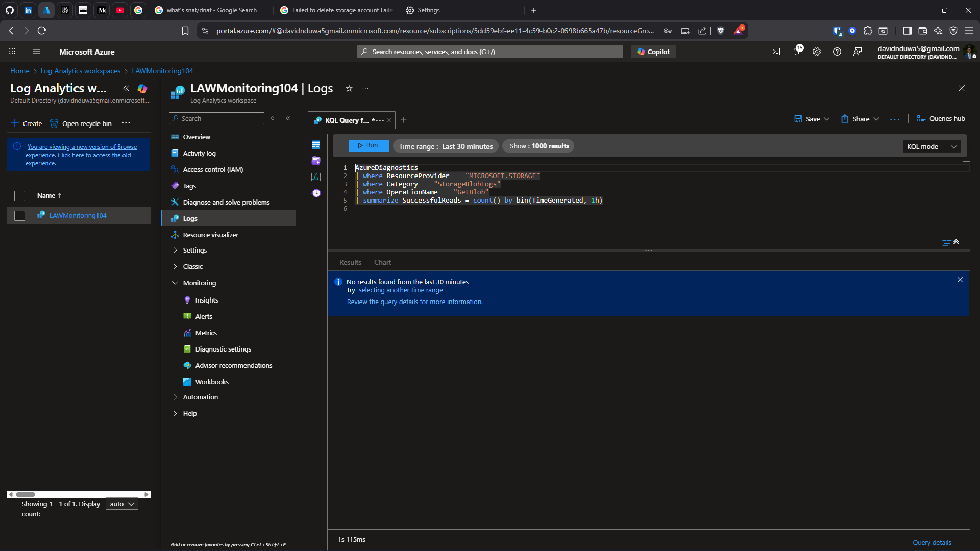Collapse the query editor with double-chevron icon

[957, 242]
